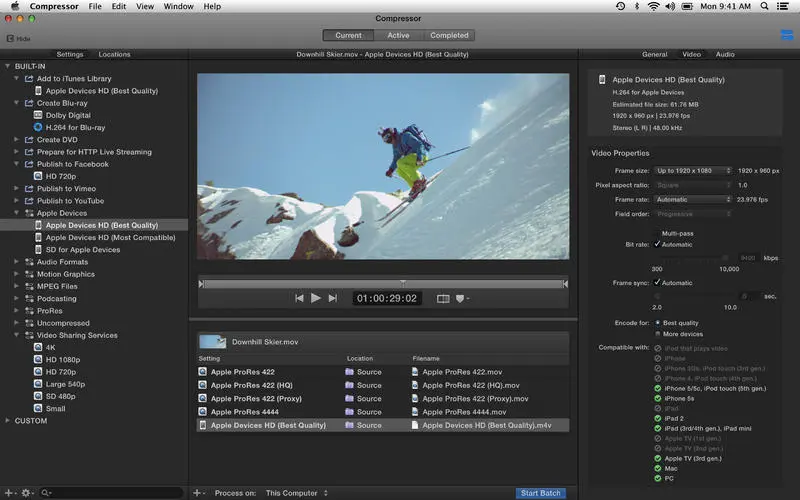This screenshot has width=800, height=500.
Task: Jump to next frame with skip-forward icon
Action: [333, 298]
